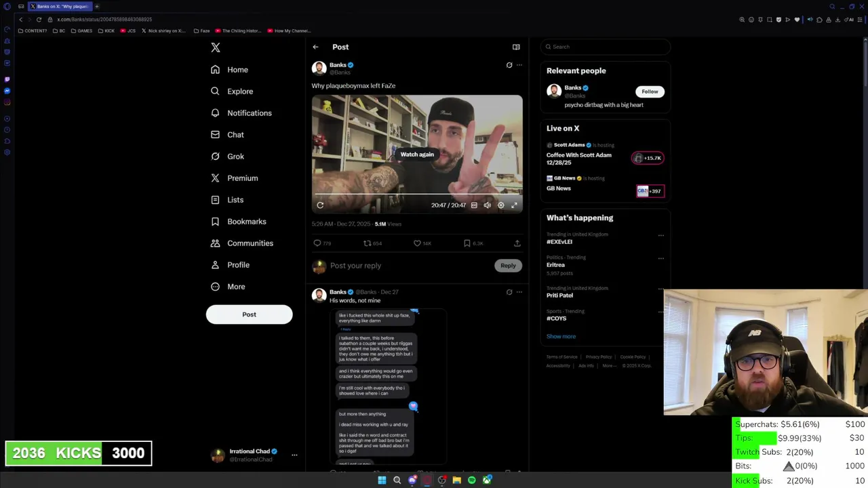
Task: Click the X Search field
Action: (606, 47)
